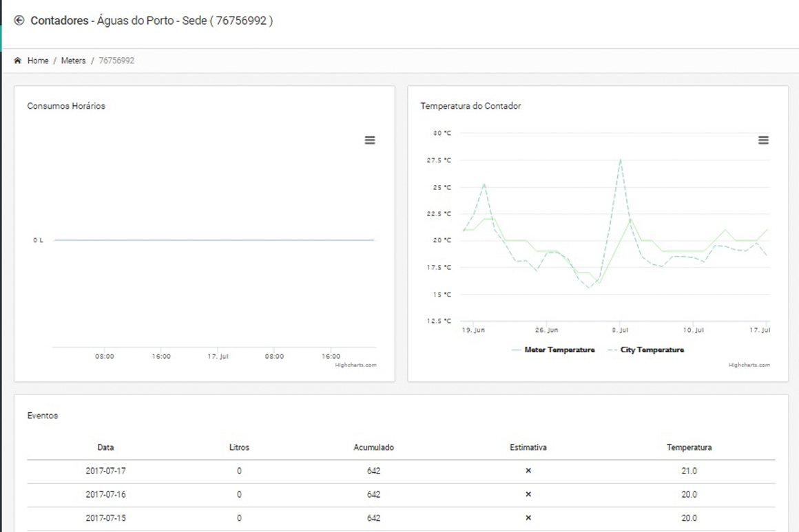799x532 pixels.
Task: Select the 2017-07-17 event row date
Action: 105,471
